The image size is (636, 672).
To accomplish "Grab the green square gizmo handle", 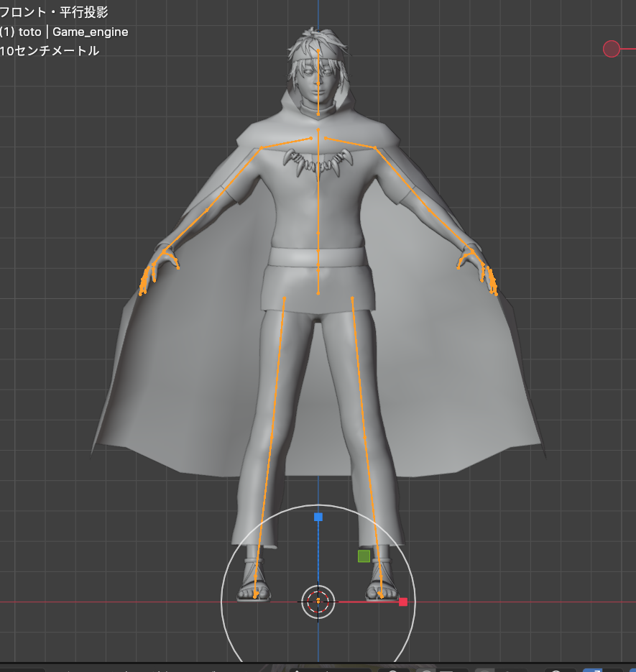I will (364, 556).
